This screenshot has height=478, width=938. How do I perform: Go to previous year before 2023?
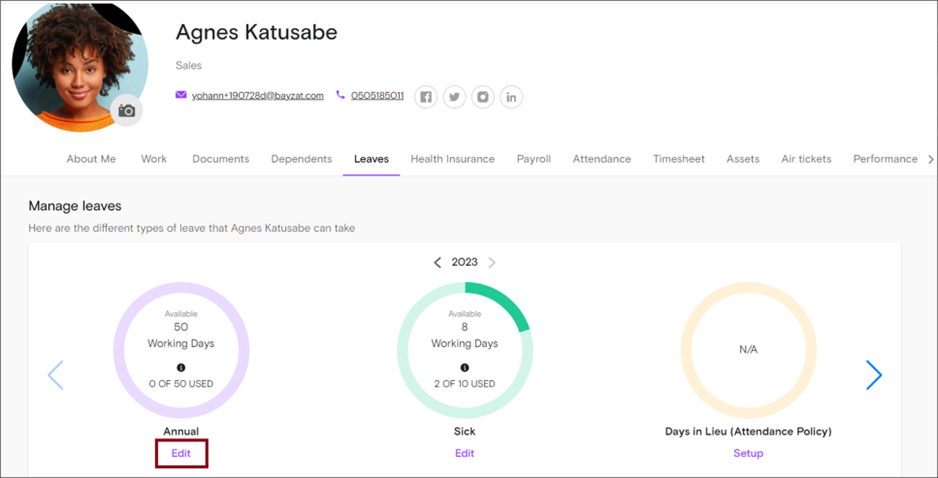437,263
